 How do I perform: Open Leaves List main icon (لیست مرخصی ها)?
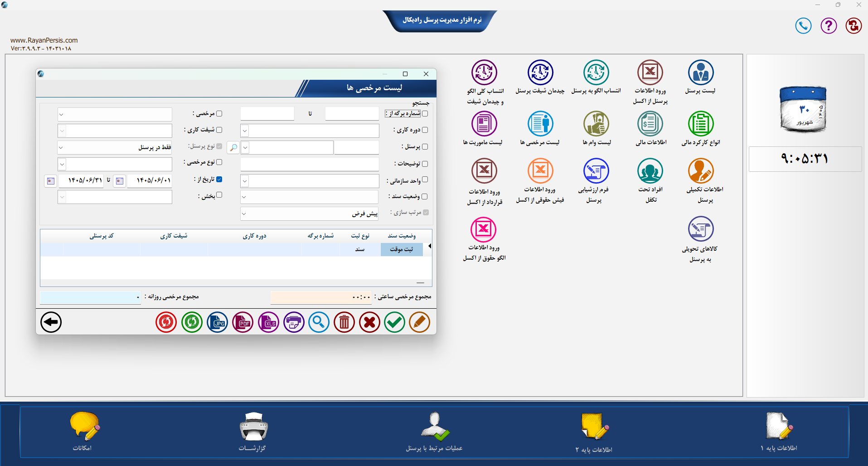click(x=540, y=124)
